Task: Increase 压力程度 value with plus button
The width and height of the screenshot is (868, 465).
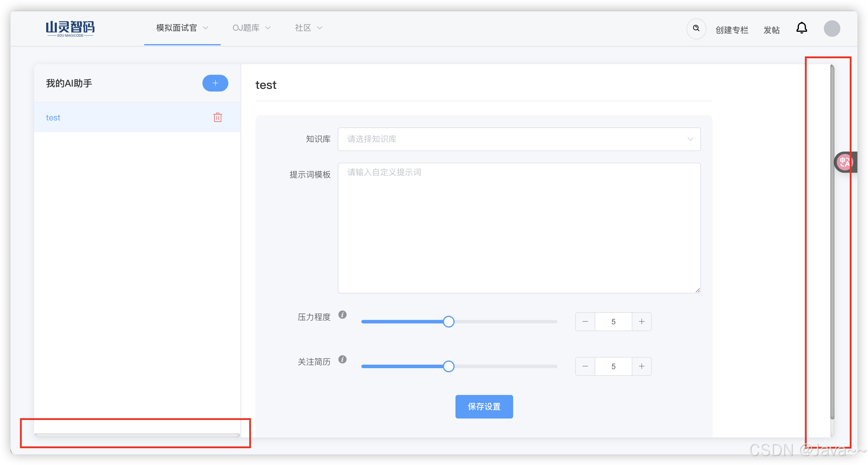Action: (x=641, y=322)
